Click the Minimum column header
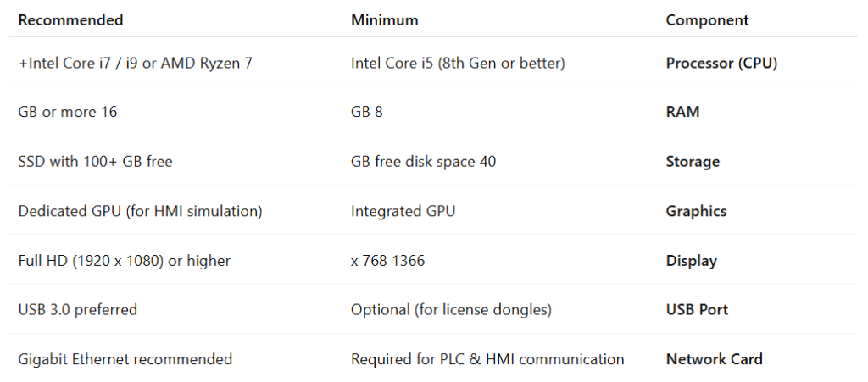The height and width of the screenshot is (382, 868). pyautogui.click(x=385, y=20)
